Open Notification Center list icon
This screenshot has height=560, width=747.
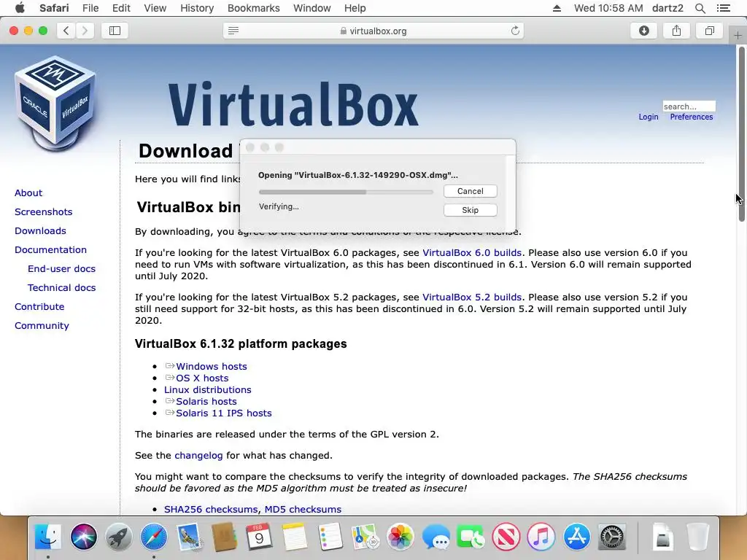(723, 8)
